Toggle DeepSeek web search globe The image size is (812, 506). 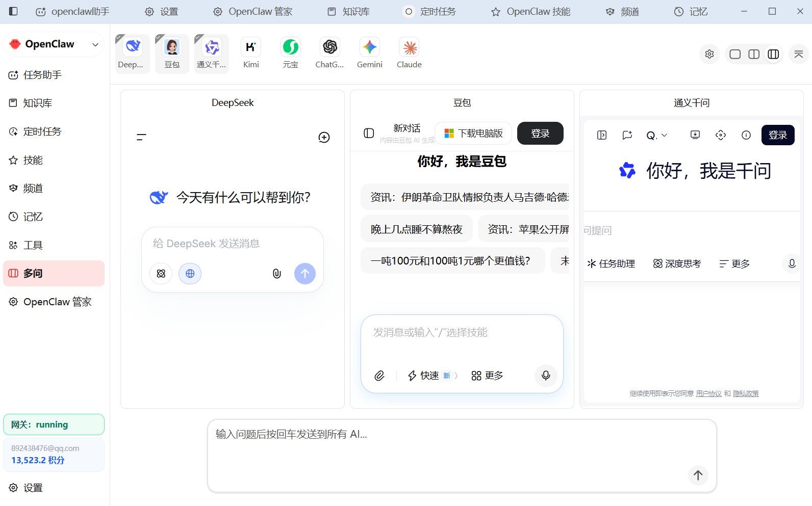pyautogui.click(x=190, y=274)
